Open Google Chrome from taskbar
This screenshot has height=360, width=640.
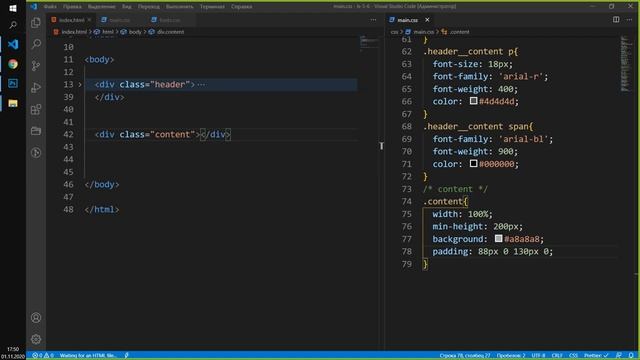pos(13,64)
